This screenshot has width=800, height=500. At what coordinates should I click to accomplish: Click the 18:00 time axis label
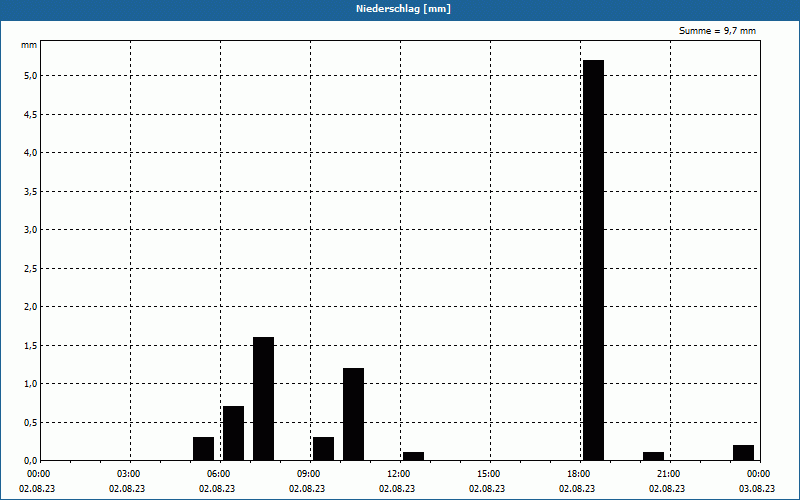pos(579,474)
